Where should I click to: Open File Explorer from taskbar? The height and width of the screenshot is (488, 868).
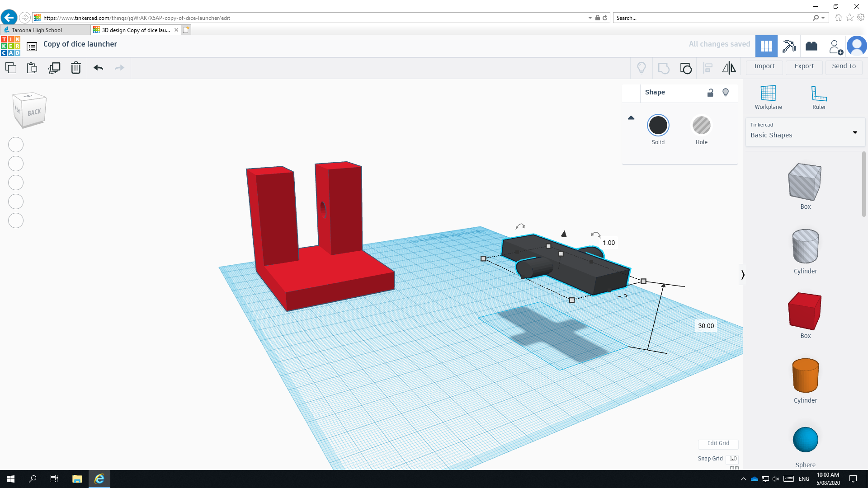tap(77, 479)
